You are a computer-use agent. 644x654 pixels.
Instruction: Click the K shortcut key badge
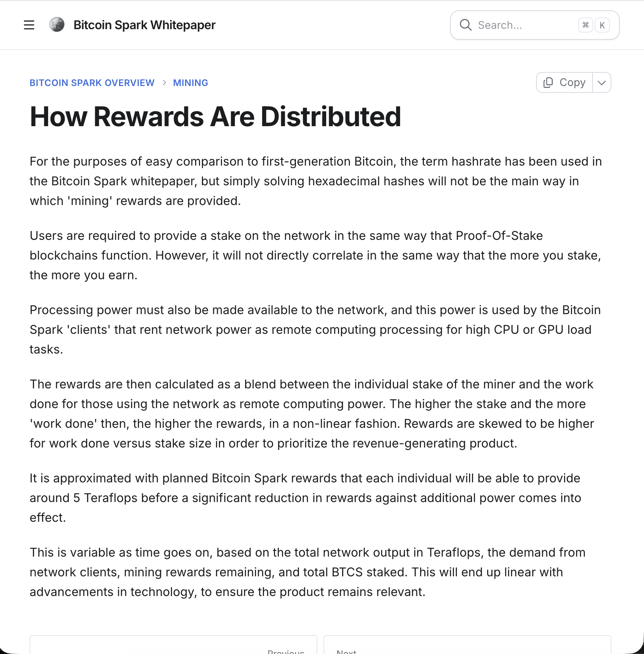[x=602, y=25]
